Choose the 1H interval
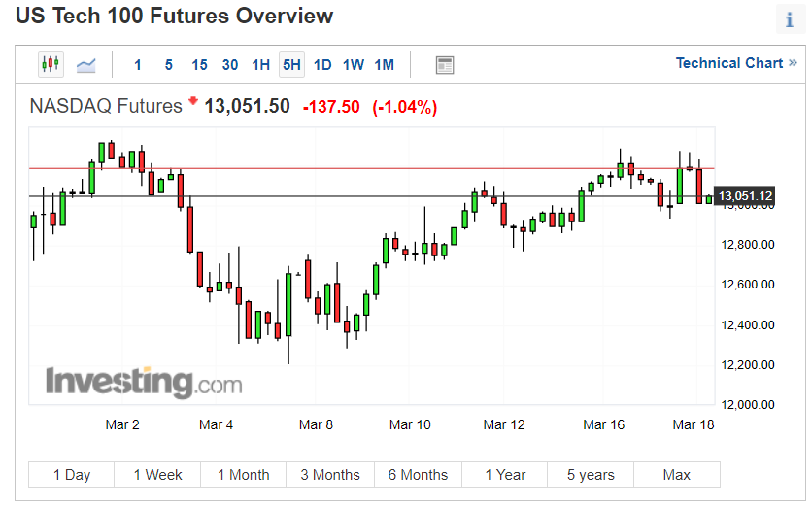Image resolution: width=812 pixels, height=509 pixels. [x=261, y=65]
